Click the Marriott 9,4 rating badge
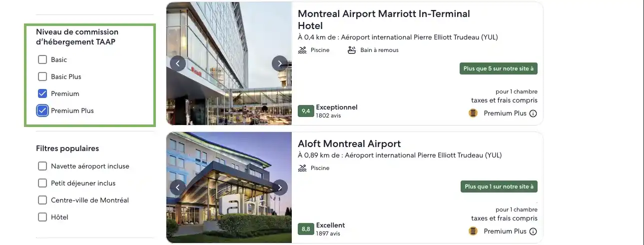644x245 pixels. pos(306,111)
